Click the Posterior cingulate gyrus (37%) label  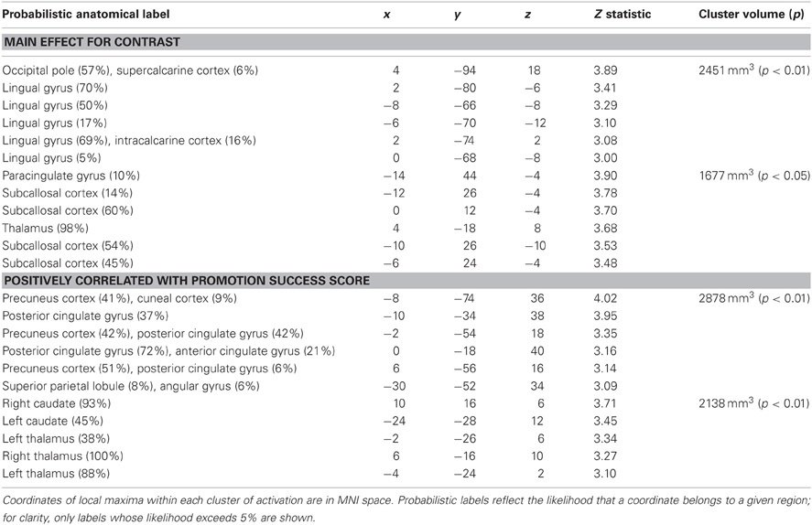click(85, 316)
